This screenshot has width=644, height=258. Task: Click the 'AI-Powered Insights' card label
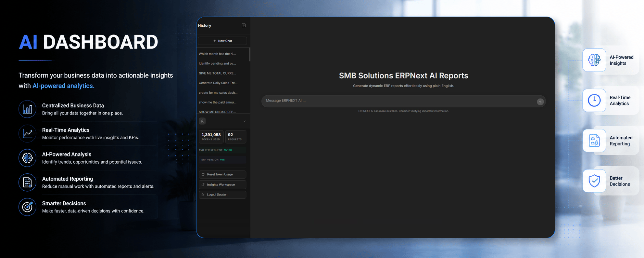tap(621, 60)
